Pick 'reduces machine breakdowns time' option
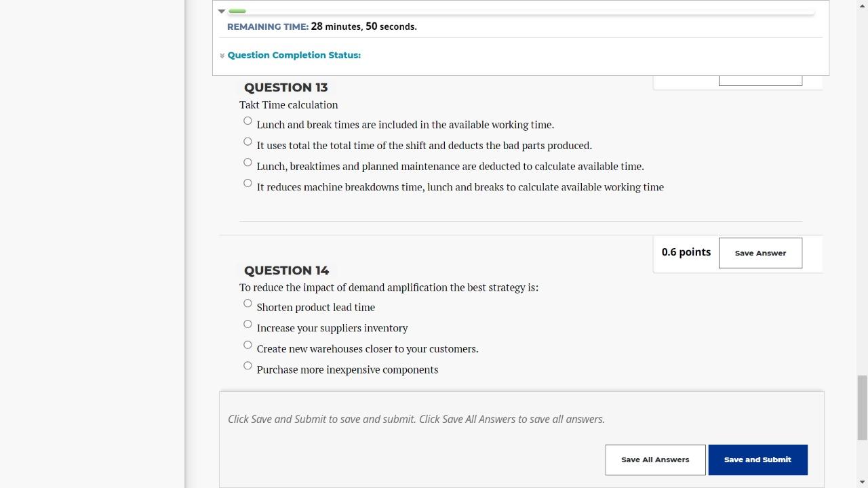The width and height of the screenshot is (868, 488). pyautogui.click(x=248, y=183)
